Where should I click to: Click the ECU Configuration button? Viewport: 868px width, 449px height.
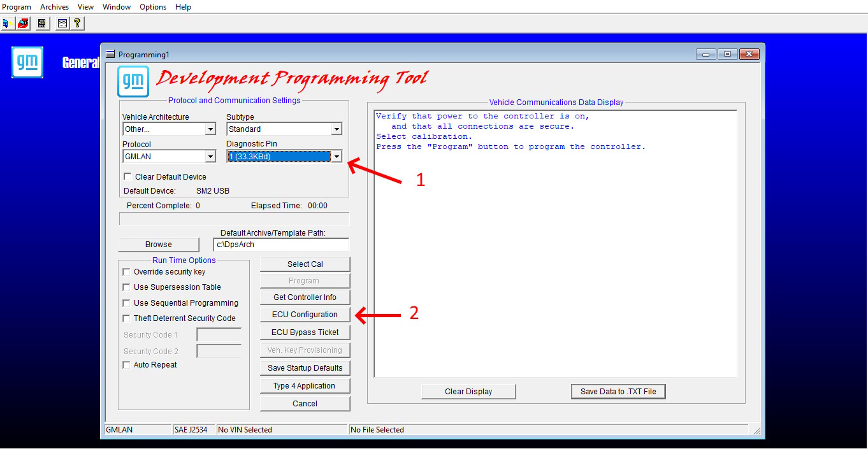[305, 315]
